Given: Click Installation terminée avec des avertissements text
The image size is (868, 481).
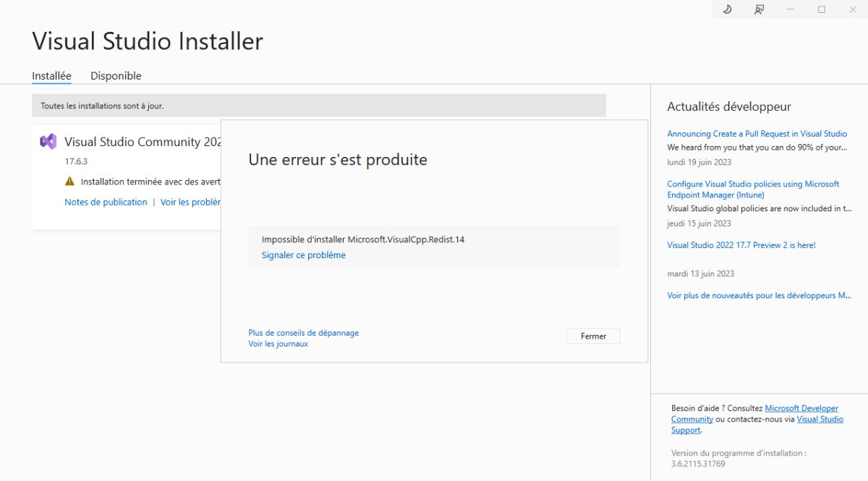Looking at the screenshot, I should tap(150, 182).
